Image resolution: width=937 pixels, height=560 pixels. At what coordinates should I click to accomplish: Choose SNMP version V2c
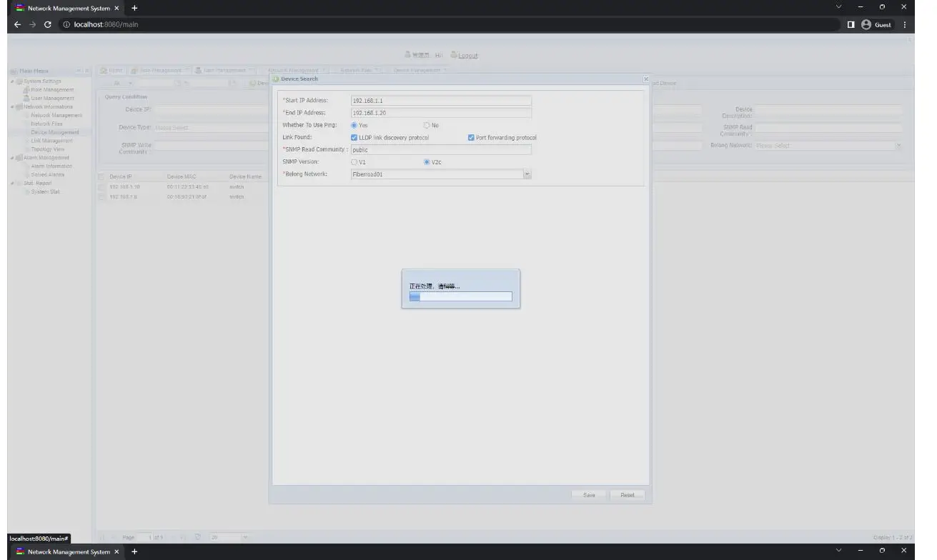point(427,162)
